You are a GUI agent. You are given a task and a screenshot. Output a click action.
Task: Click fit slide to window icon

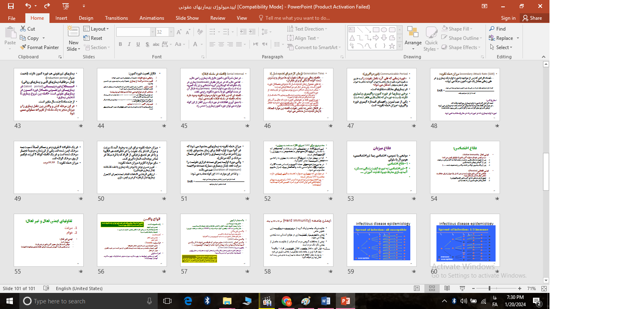pyautogui.click(x=544, y=288)
